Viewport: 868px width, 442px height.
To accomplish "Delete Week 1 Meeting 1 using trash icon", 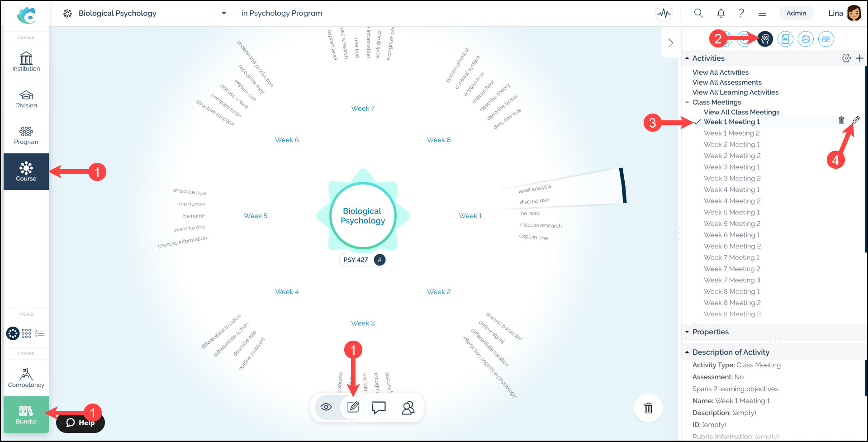I will (841, 120).
